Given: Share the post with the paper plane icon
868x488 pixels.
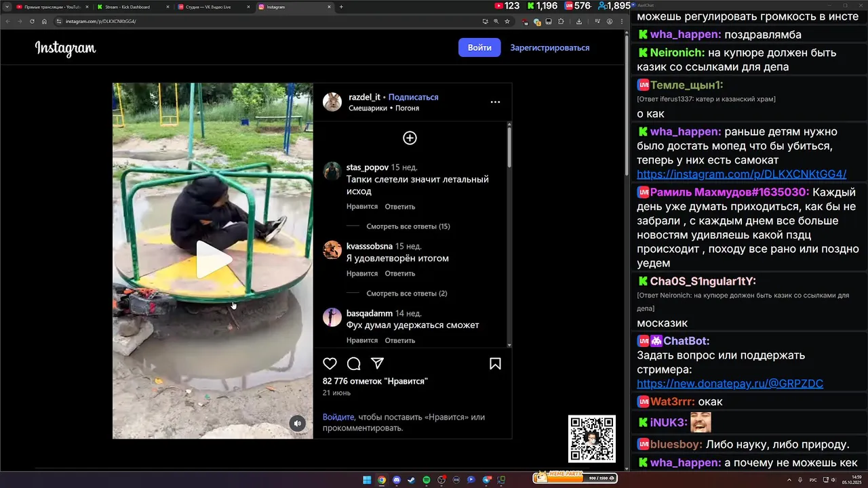Looking at the screenshot, I should pyautogui.click(x=378, y=364).
